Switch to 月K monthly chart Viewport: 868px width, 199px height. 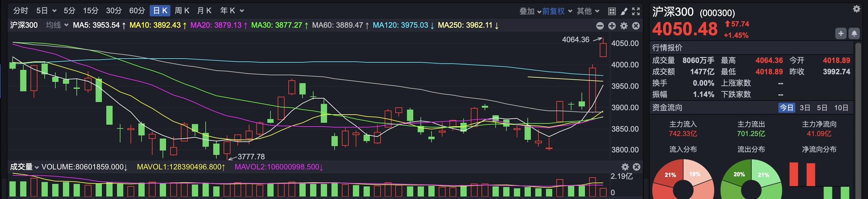(x=204, y=11)
